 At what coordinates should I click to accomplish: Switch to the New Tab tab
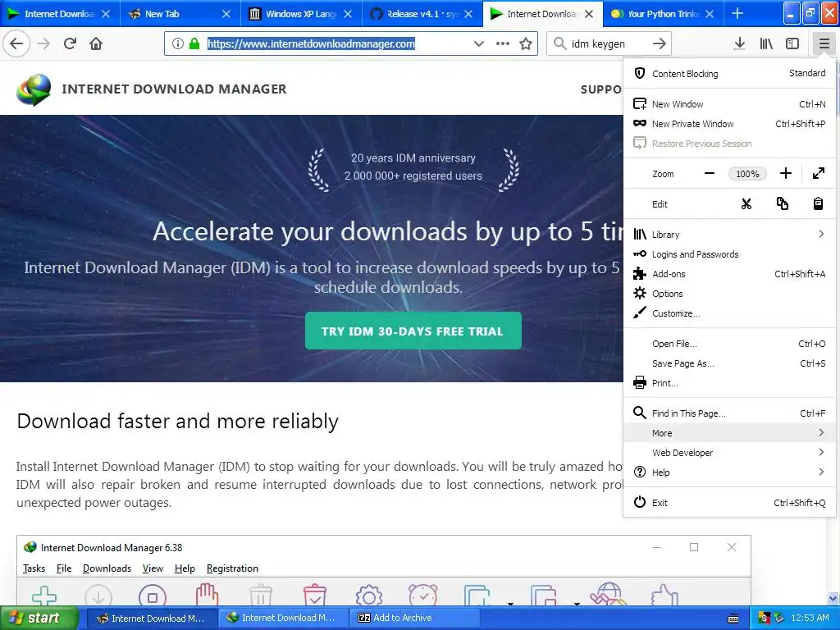click(180, 14)
